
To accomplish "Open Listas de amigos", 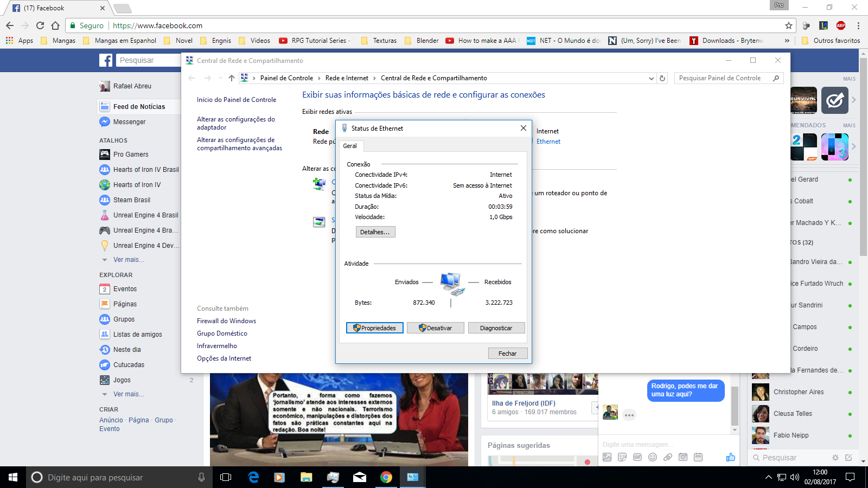I will 137,335.
